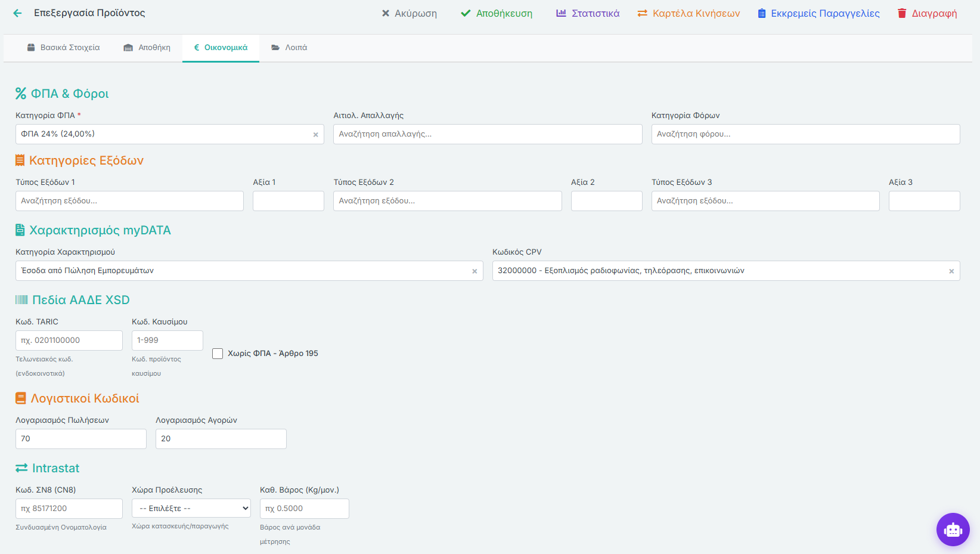This screenshot has height=554, width=980.
Task: Click the ΦΠΑ & Φόροι heading
Action: pyautogui.click(x=62, y=94)
